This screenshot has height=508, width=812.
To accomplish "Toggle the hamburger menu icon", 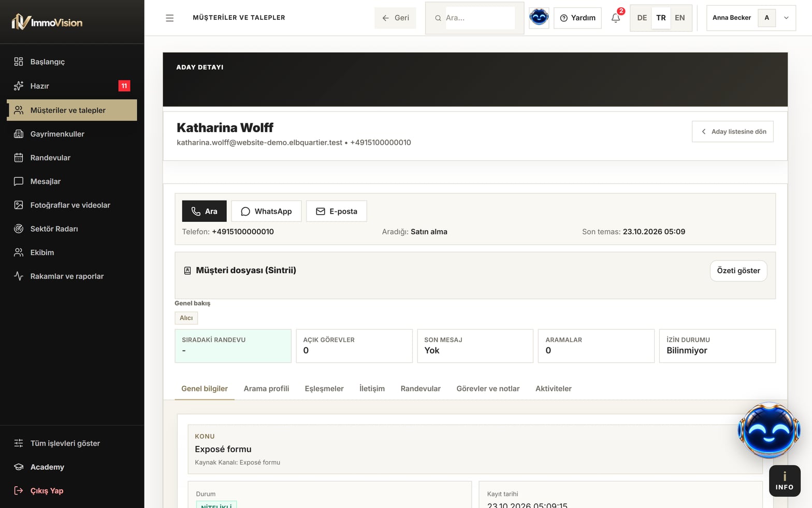I will [169, 18].
